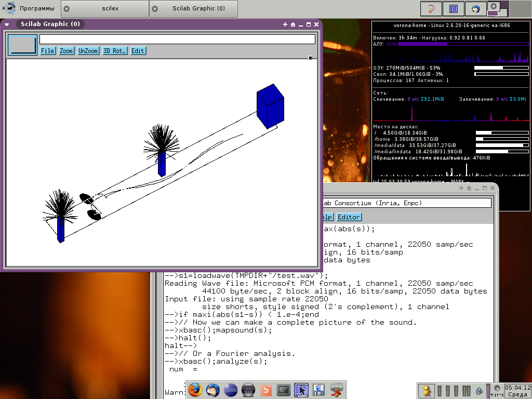Click the 3D Rot. button

click(114, 51)
